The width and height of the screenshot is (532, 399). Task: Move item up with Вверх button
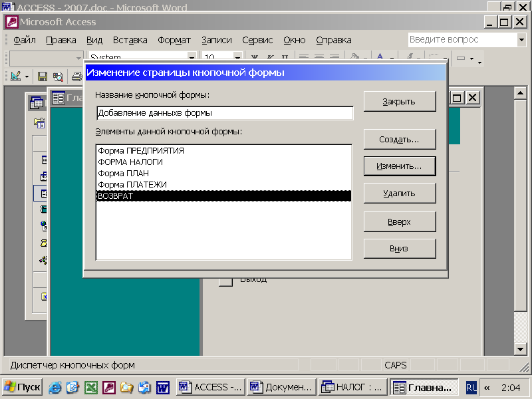(x=400, y=222)
